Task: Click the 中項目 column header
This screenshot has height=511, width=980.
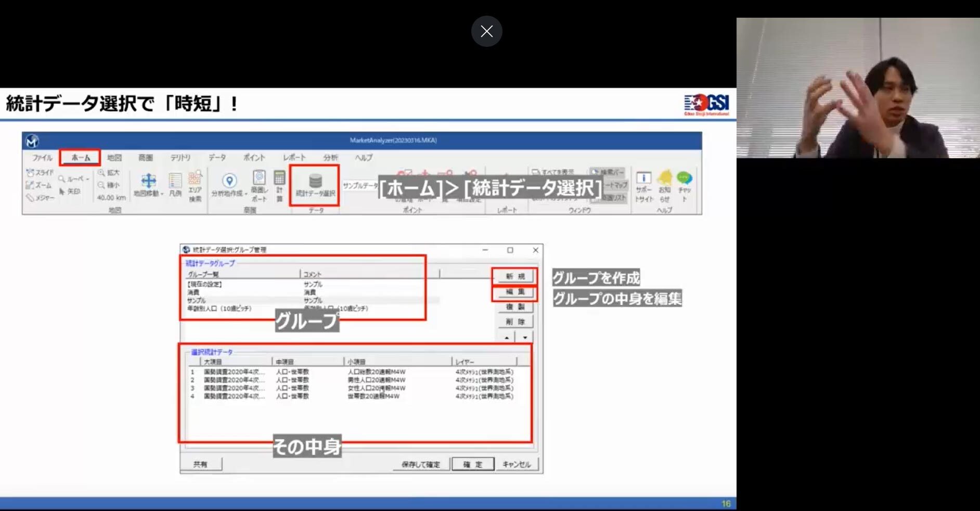Action: coord(308,362)
